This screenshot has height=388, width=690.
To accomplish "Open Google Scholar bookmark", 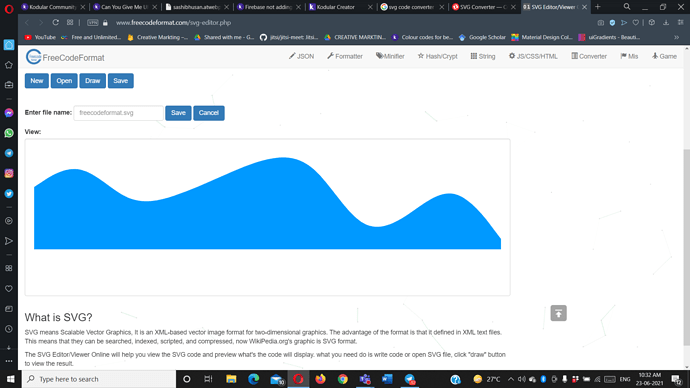I will 482,37.
